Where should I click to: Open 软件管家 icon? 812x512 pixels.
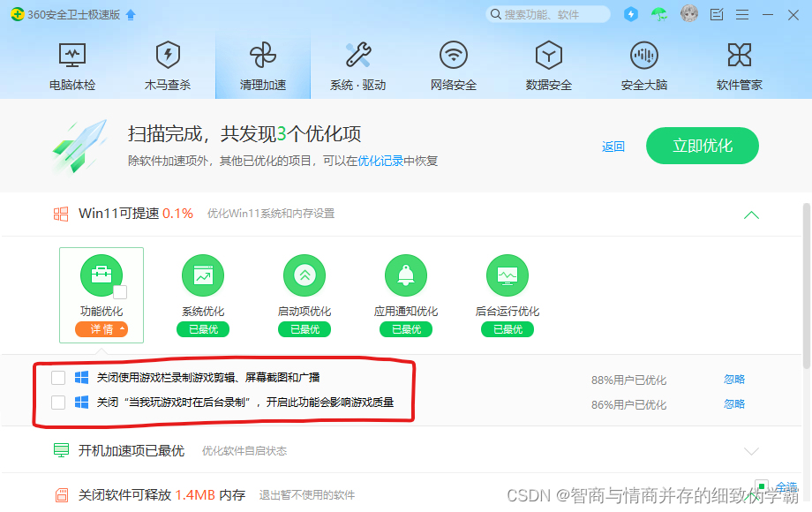(740, 55)
